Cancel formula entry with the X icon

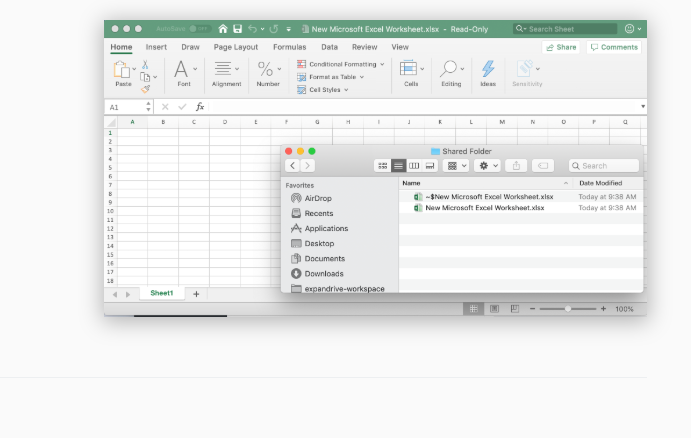pos(165,107)
